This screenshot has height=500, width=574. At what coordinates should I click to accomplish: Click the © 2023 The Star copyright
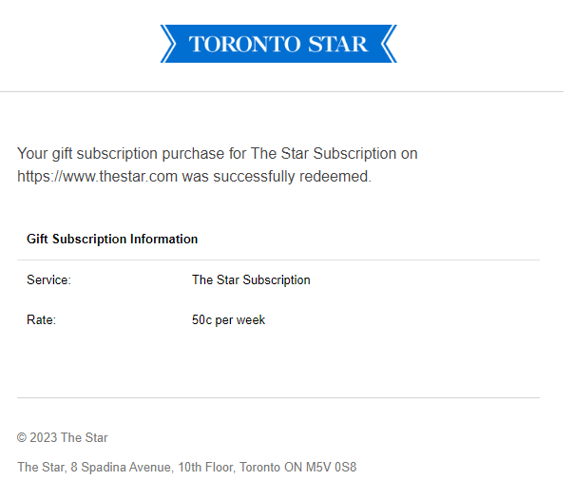[x=62, y=437]
